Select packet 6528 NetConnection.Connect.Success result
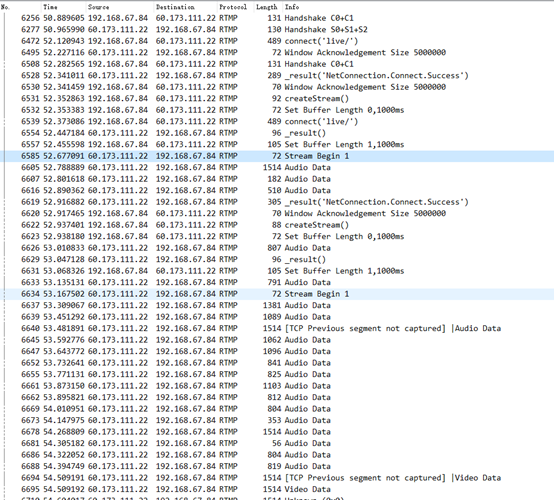The image size is (554, 500). [x=277, y=75]
